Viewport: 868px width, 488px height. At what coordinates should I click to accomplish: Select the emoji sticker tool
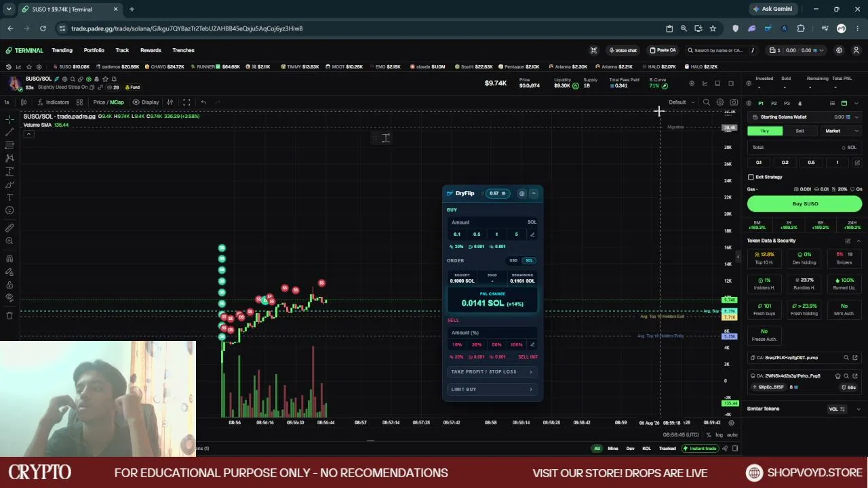click(x=9, y=210)
